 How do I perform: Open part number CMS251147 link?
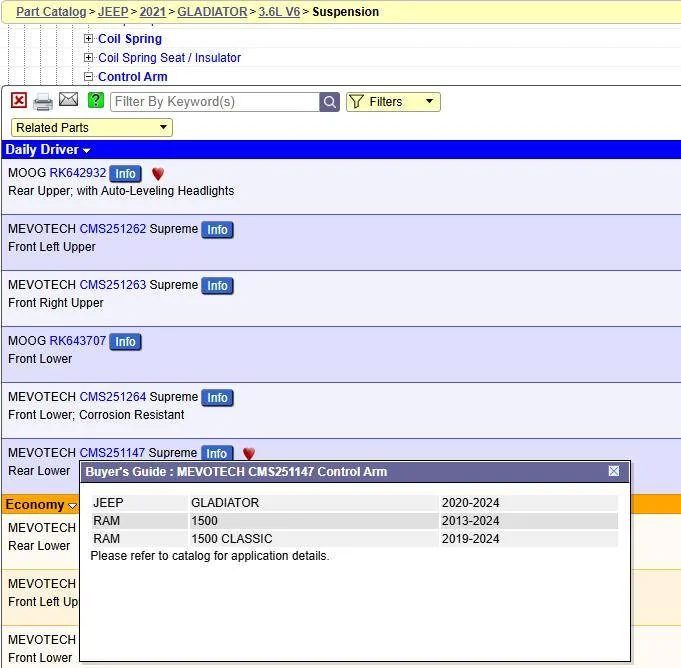click(x=112, y=453)
